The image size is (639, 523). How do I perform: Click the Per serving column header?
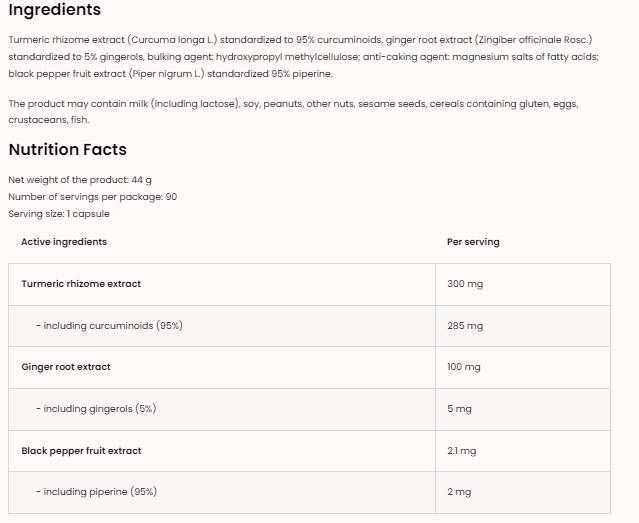pos(473,242)
